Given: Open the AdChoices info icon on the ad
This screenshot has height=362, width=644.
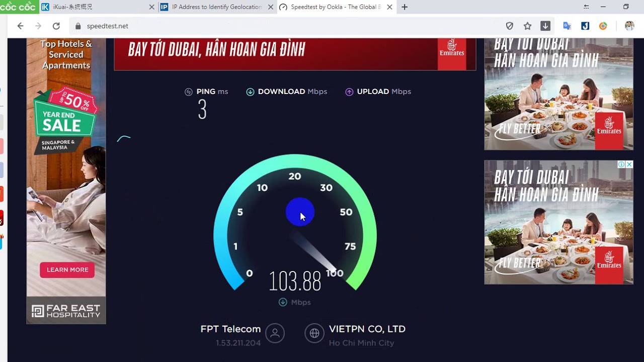Looking at the screenshot, I should tap(622, 164).
